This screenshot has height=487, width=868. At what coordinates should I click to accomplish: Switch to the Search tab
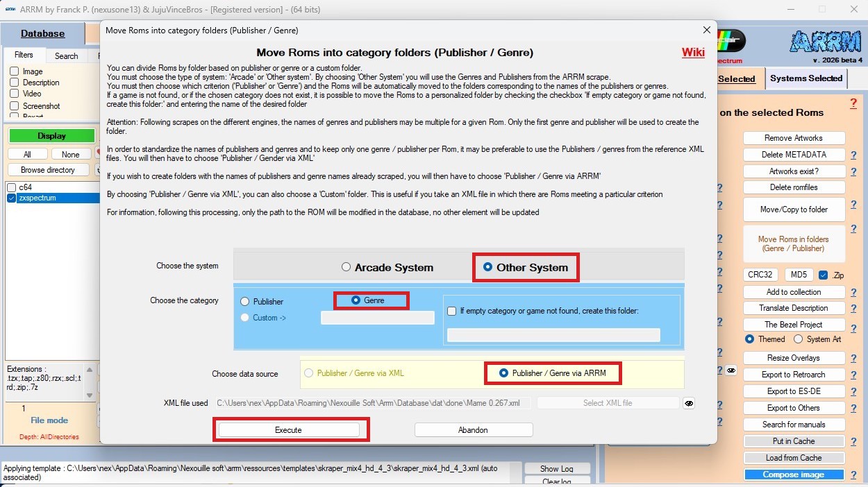point(67,55)
